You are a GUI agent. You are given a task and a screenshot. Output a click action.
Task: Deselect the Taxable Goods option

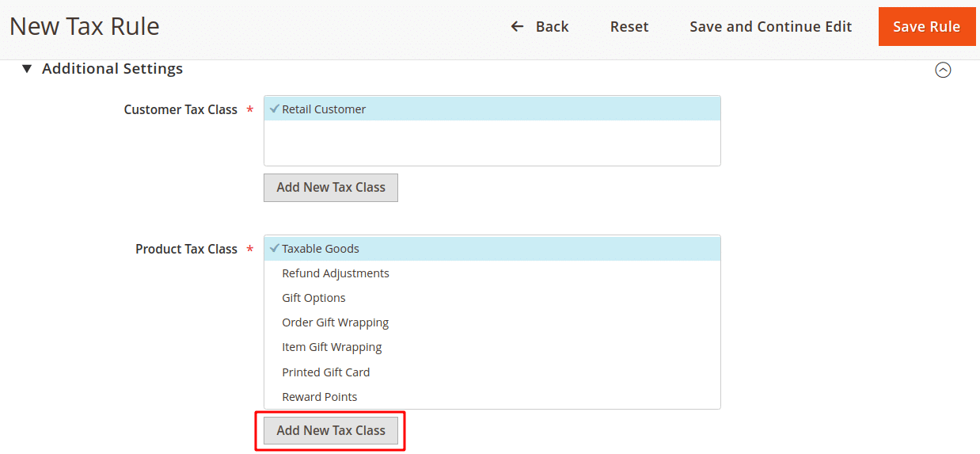(x=321, y=249)
